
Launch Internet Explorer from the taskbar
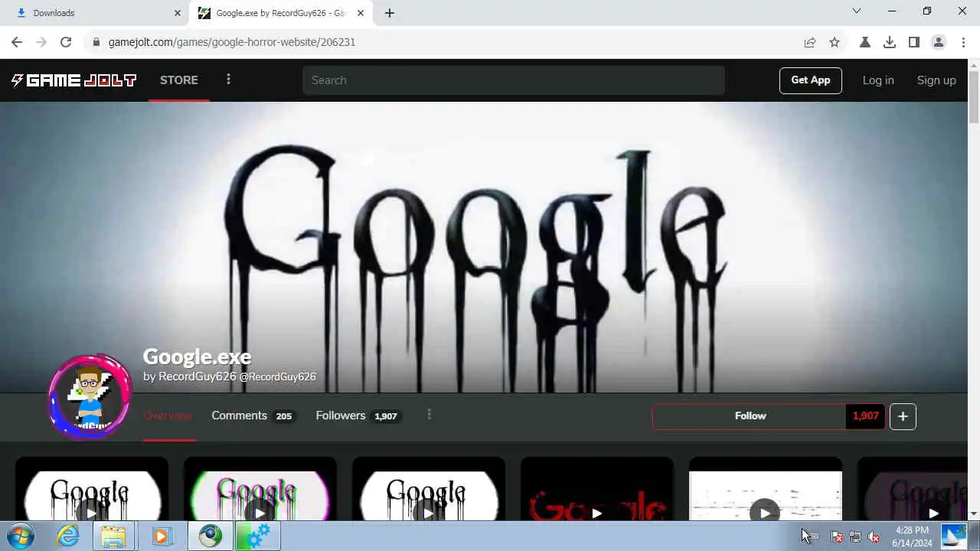pyautogui.click(x=68, y=536)
